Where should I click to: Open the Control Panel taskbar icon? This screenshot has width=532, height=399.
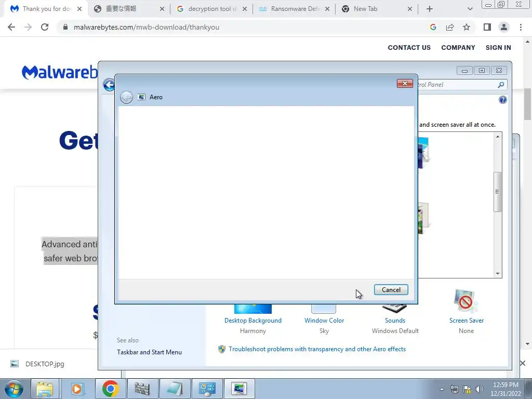207,389
